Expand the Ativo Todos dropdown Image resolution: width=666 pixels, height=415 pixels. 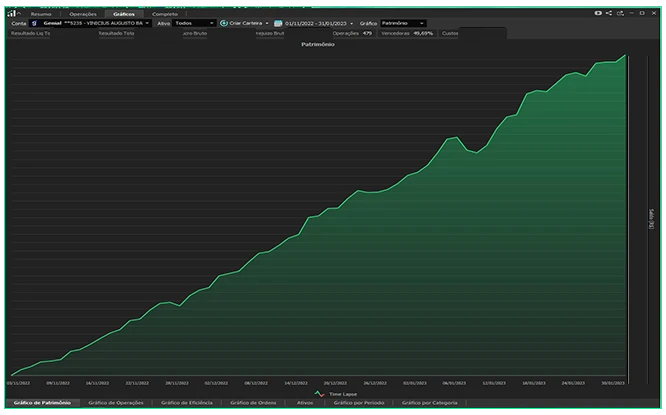194,23
